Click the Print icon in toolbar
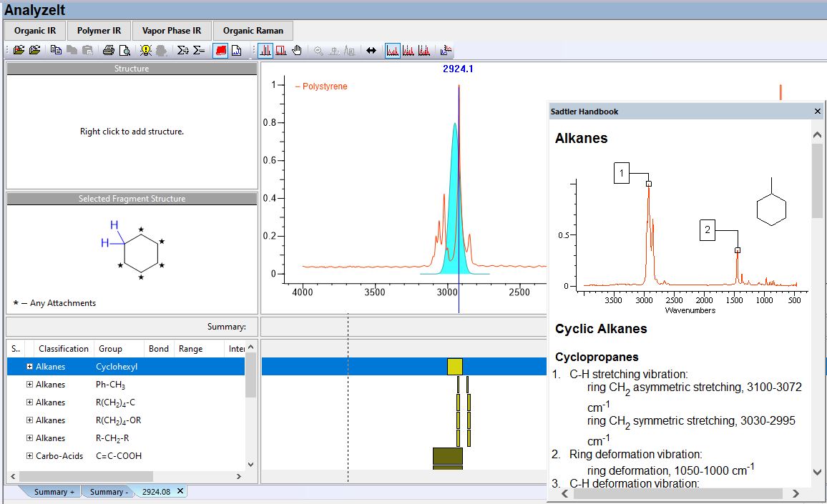This screenshot has width=827, height=504. click(108, 51)
